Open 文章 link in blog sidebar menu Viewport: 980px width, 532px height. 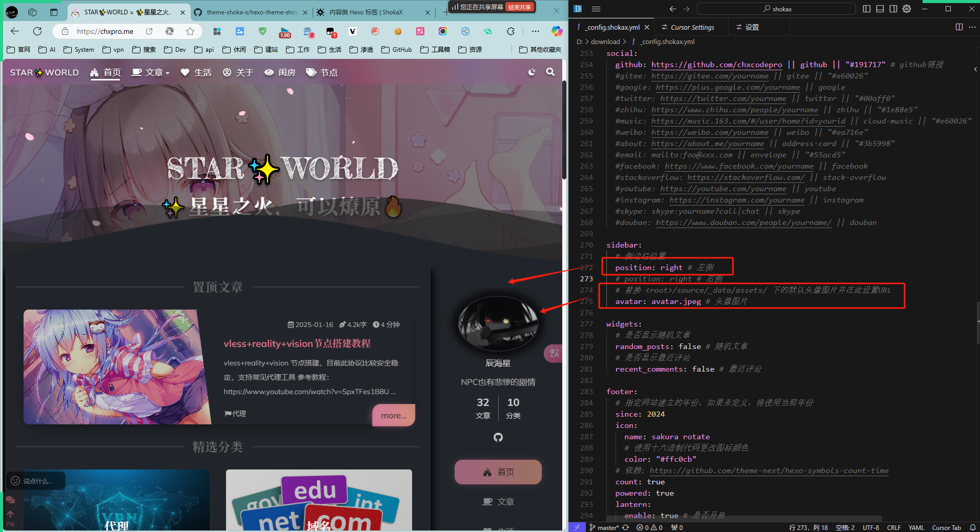pos(498,502)
